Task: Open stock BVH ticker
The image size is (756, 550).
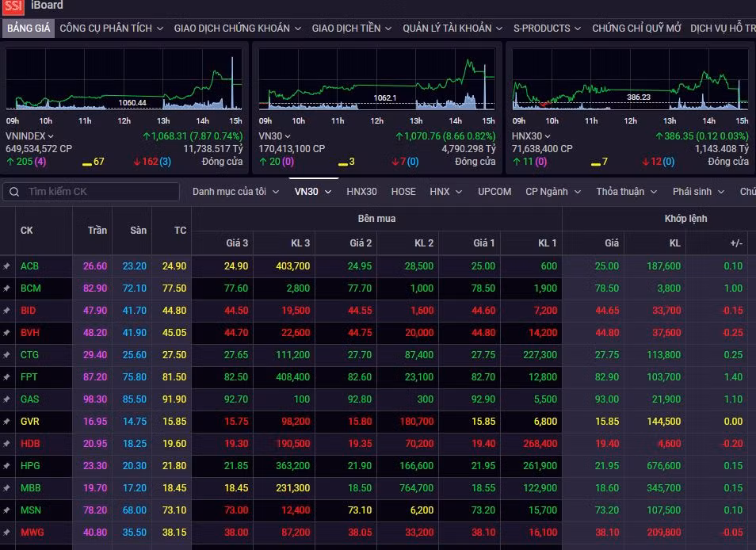Action: [30, 333]
